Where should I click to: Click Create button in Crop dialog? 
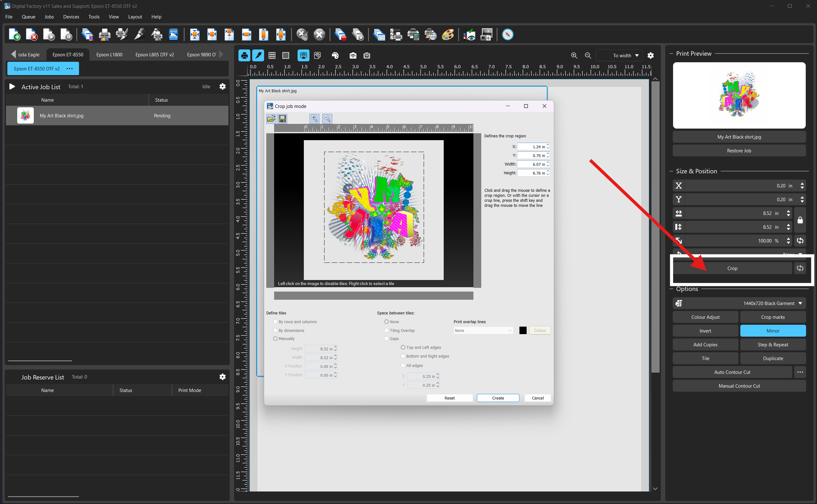coord(498,398)
